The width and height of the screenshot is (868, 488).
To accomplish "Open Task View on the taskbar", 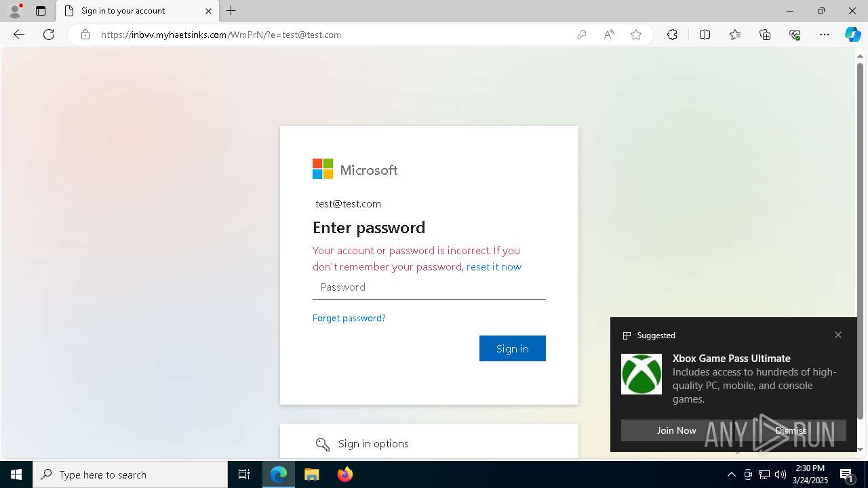I will pyautogui.click(x=244, y=474).
